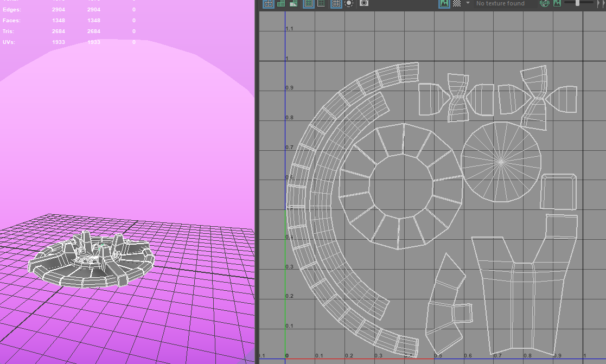Viewport: 606px width, 364px height.
Task: Toggle wireframe UV shell display icon
Action: [x=268, y=3]
